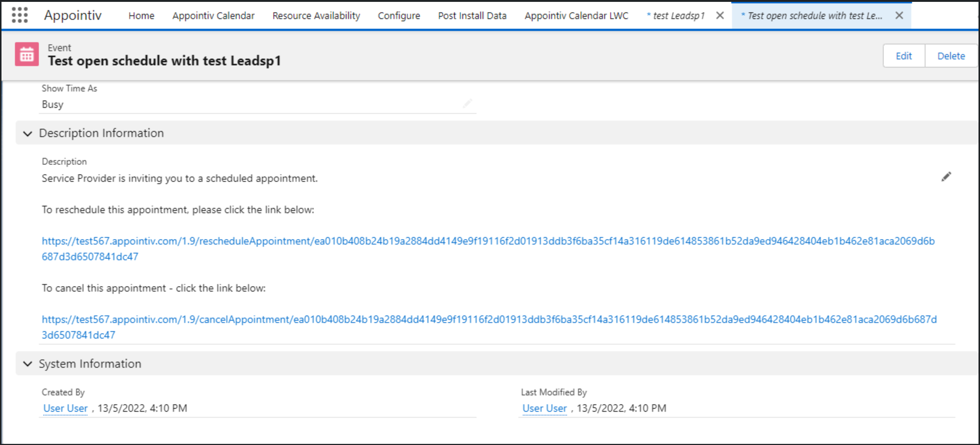Open the cancelAppointment link
Image resolution: width=980 pixels, height=445 pixels.
[489, 327]
